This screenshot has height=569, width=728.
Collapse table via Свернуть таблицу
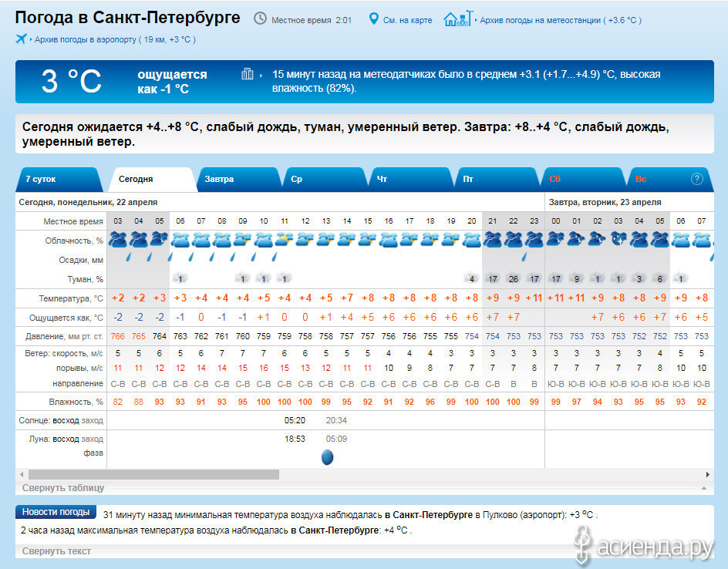coord(63,488)
